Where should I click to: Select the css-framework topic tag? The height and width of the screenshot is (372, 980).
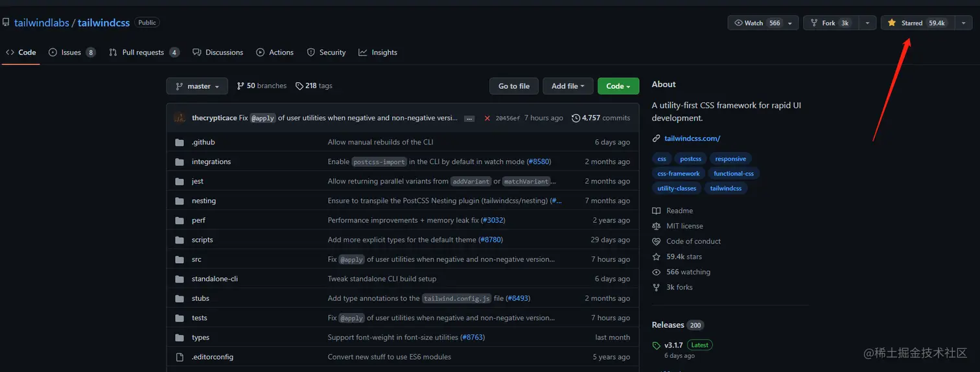[679, 174]
